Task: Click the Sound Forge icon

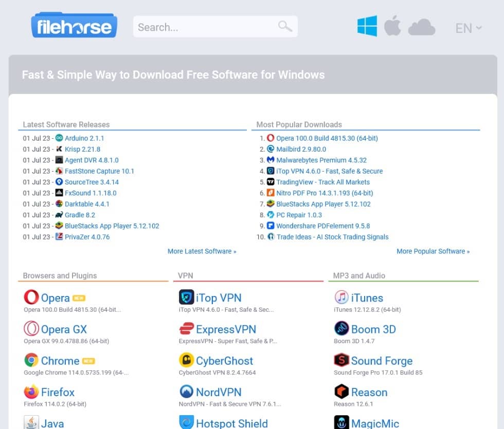Action: (x=341, y=360)
